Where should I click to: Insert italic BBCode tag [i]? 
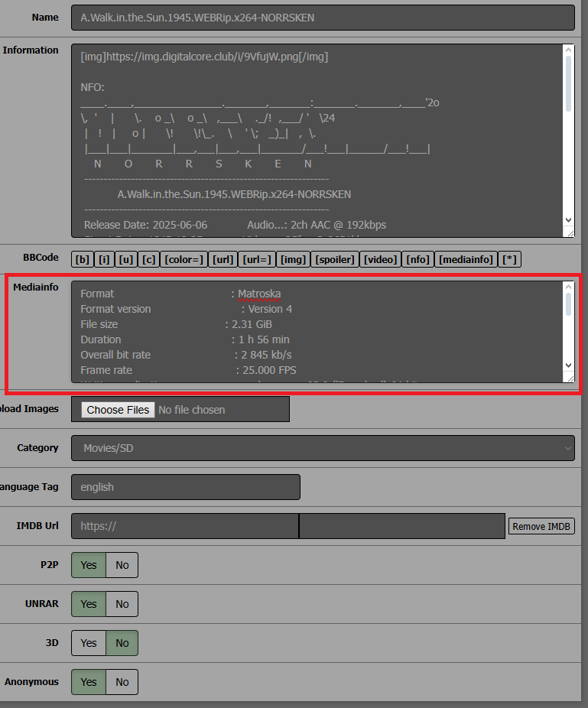[103, 259]
